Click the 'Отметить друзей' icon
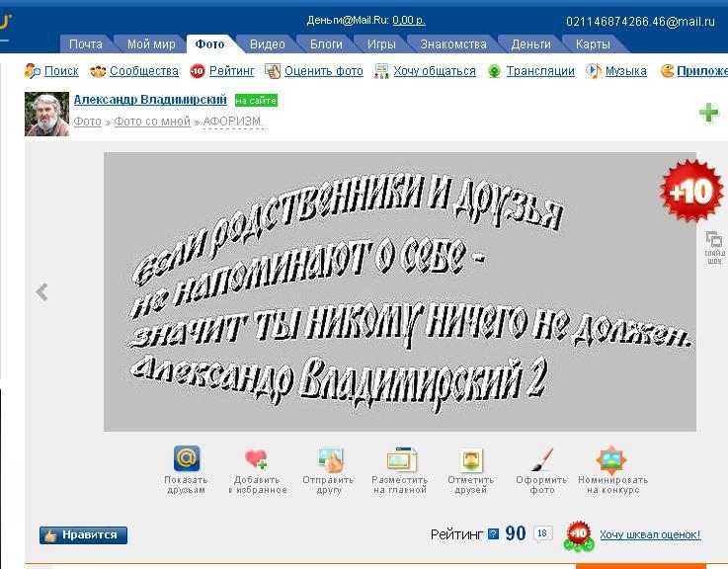 [x=471, y=460]
